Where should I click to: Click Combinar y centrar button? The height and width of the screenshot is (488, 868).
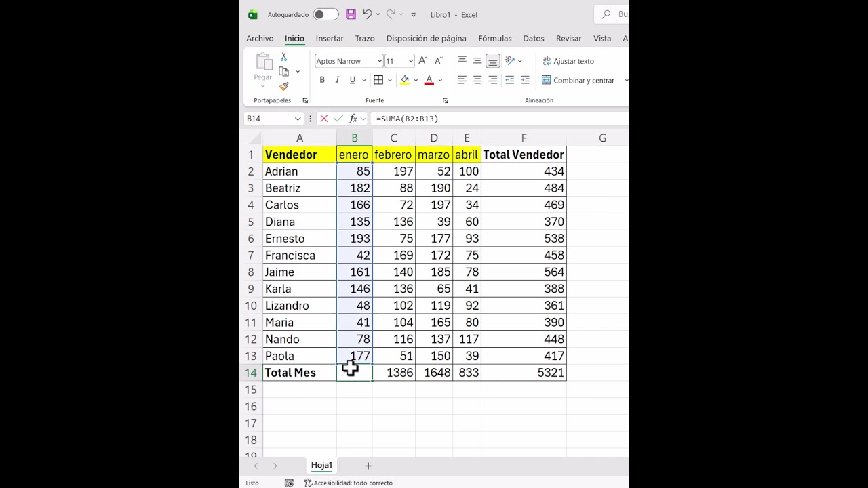tap(578, 80)
